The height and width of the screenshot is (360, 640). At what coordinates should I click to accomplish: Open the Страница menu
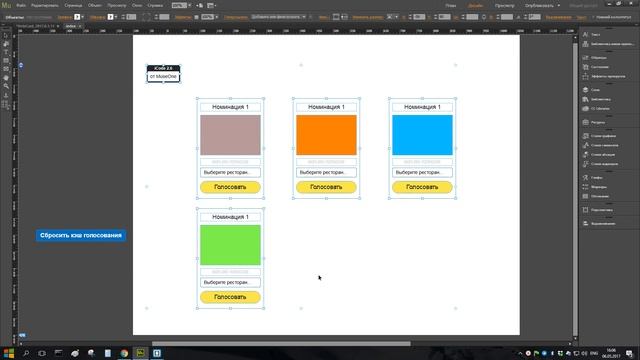(x=73, y=6)
